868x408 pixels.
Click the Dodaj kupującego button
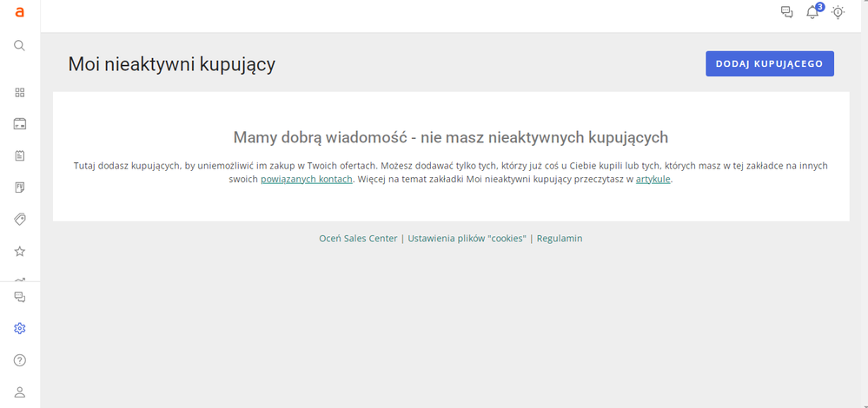(x=770, y=63)
